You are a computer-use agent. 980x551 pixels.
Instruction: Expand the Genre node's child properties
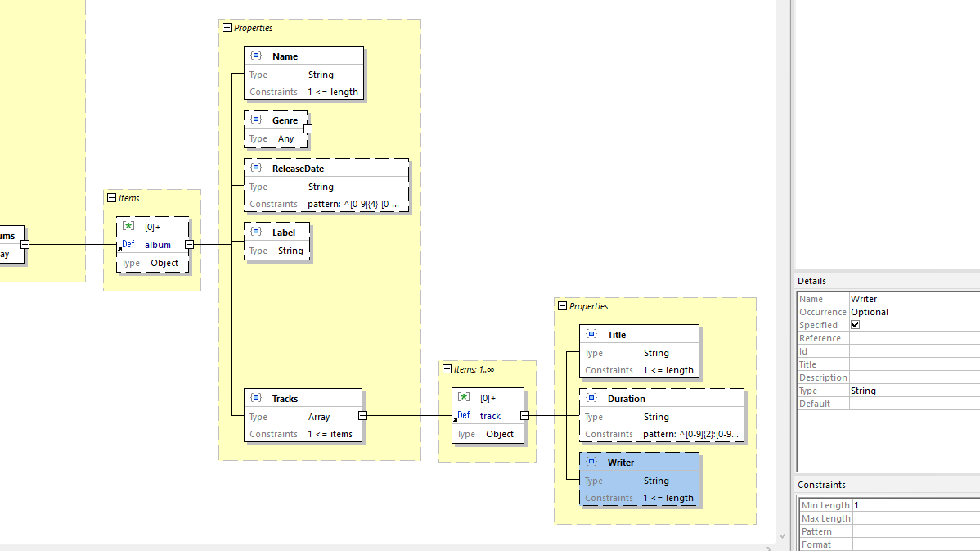coord(308,129)
